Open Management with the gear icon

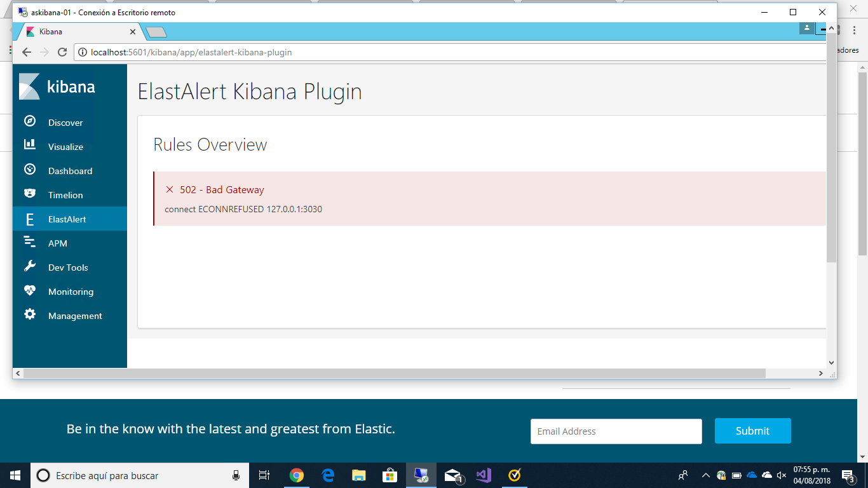(75, 315)
